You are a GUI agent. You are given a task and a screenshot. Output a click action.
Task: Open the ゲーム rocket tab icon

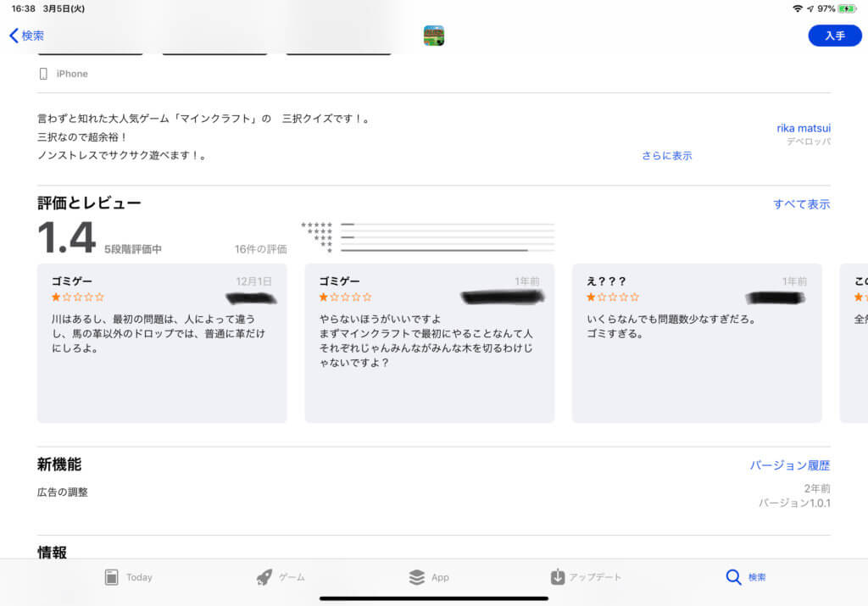[x=264, y=577]
